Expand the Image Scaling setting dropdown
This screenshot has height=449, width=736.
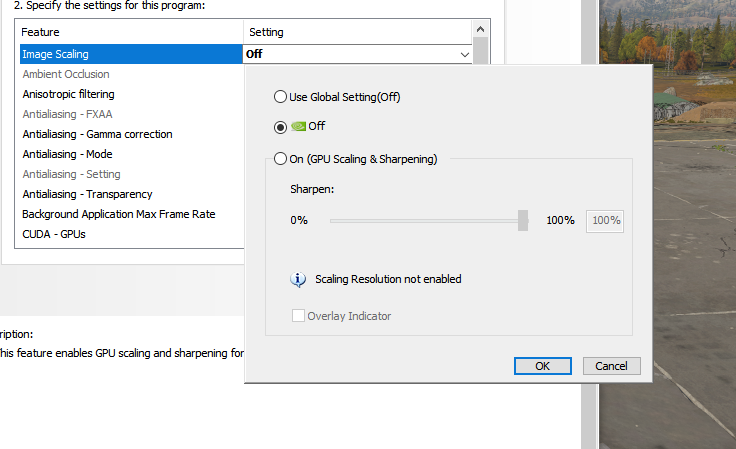465,55
